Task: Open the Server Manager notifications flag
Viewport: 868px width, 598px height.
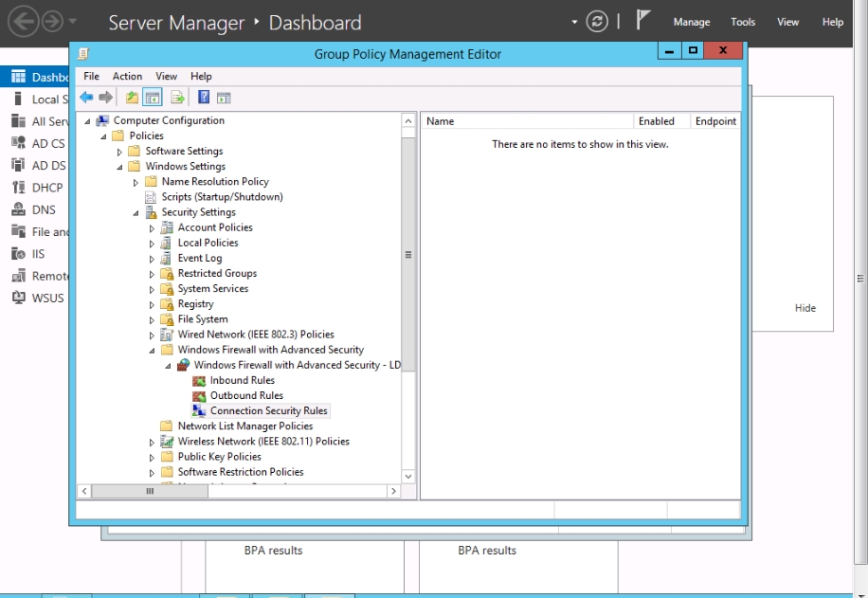Action: coord(642,21)
